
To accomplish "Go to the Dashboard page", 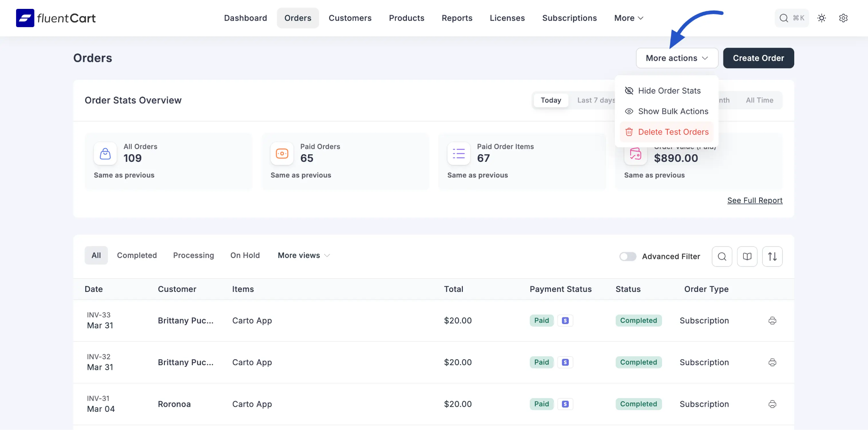I will [x=245, y=18].
